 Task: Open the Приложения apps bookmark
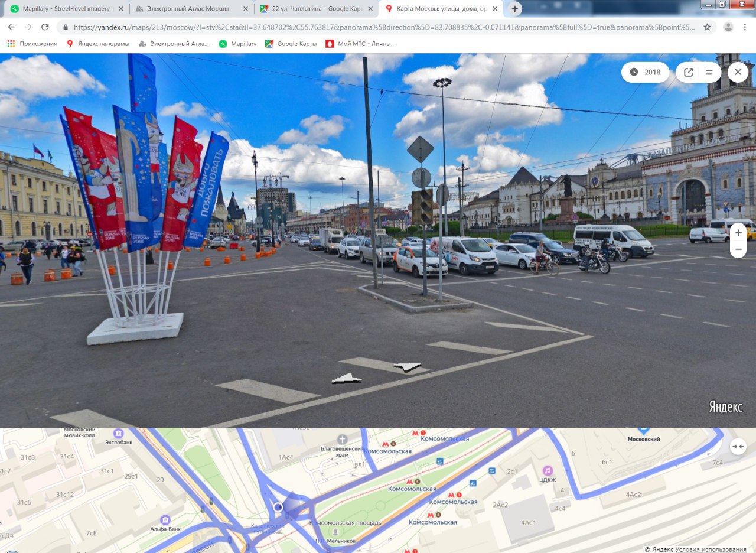32,44
